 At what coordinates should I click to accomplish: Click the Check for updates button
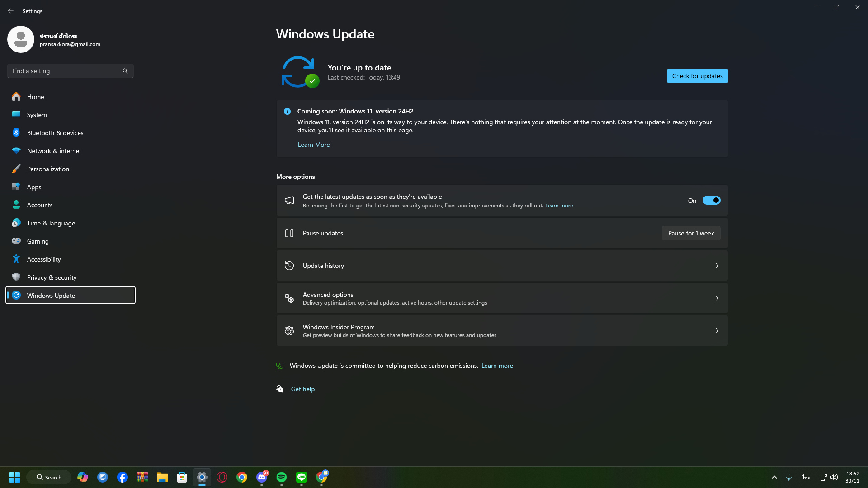(x=697, y=76)
